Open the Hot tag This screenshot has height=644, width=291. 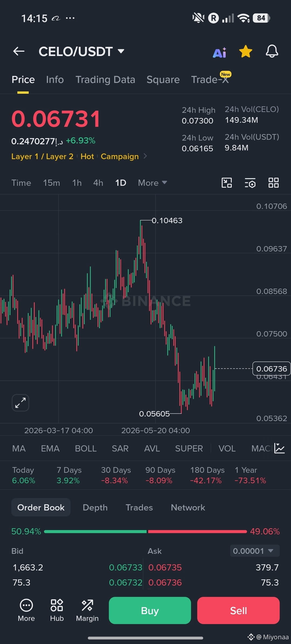[x=87, y=156]
